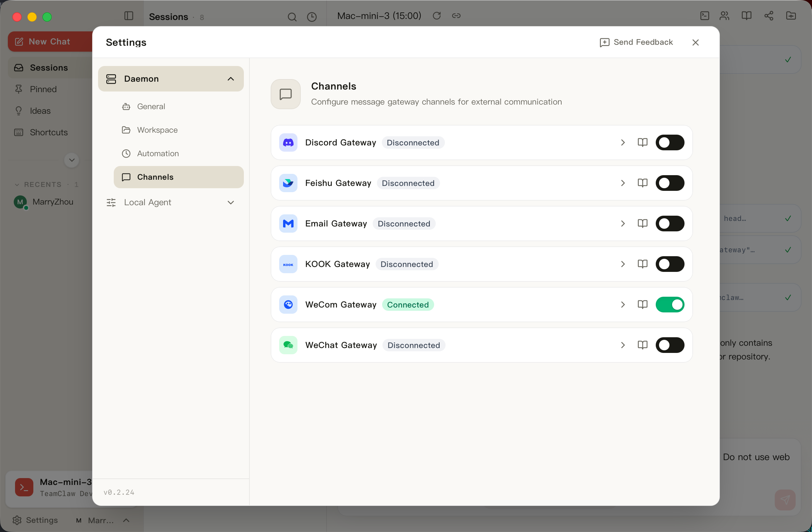Click the Mac-mini-3 terminal icon

(x=24, y=487)
